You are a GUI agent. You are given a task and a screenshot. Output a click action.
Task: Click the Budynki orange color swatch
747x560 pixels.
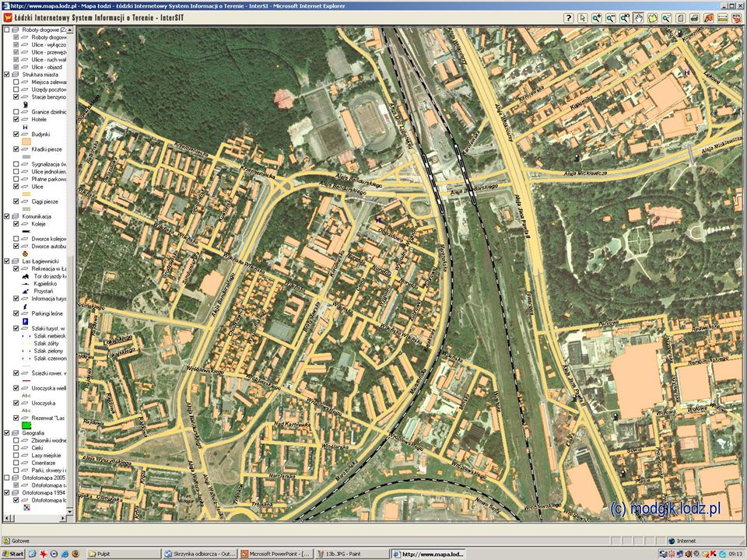click(x=26, y=142)
